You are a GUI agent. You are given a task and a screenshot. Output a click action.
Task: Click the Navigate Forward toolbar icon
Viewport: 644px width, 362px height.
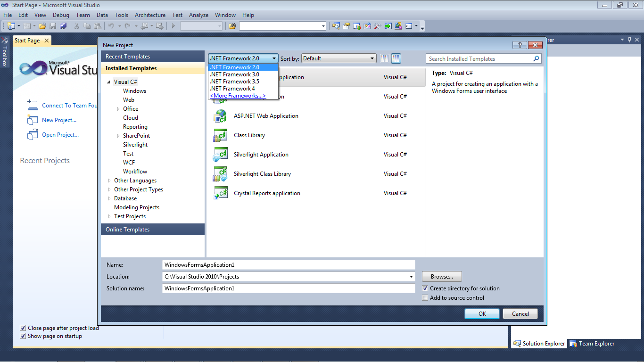point(160,26)
